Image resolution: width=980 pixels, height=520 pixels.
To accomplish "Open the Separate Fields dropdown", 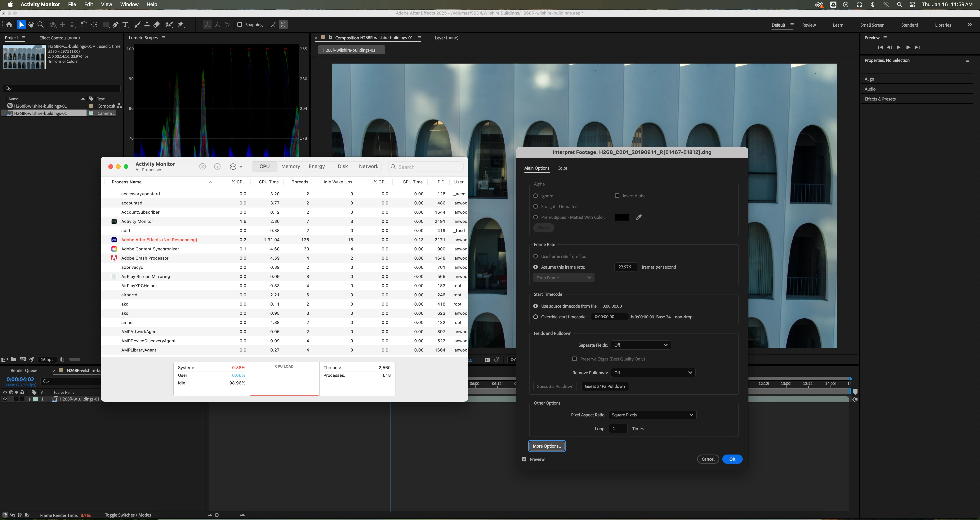I will 641,345.
